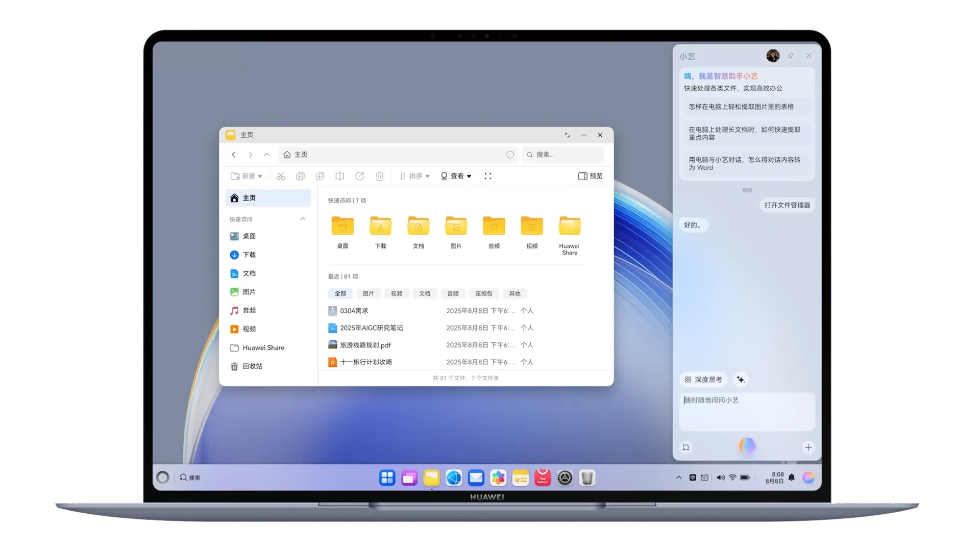Screen dimensions: 980x551
Task: Select 主页 in the sidebar
Action: (x=268, y=198)
